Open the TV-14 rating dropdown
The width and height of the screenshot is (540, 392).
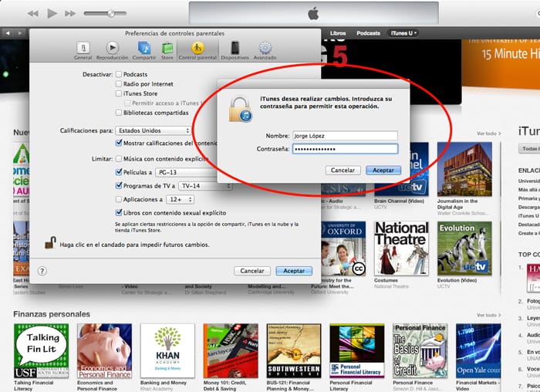205,186
